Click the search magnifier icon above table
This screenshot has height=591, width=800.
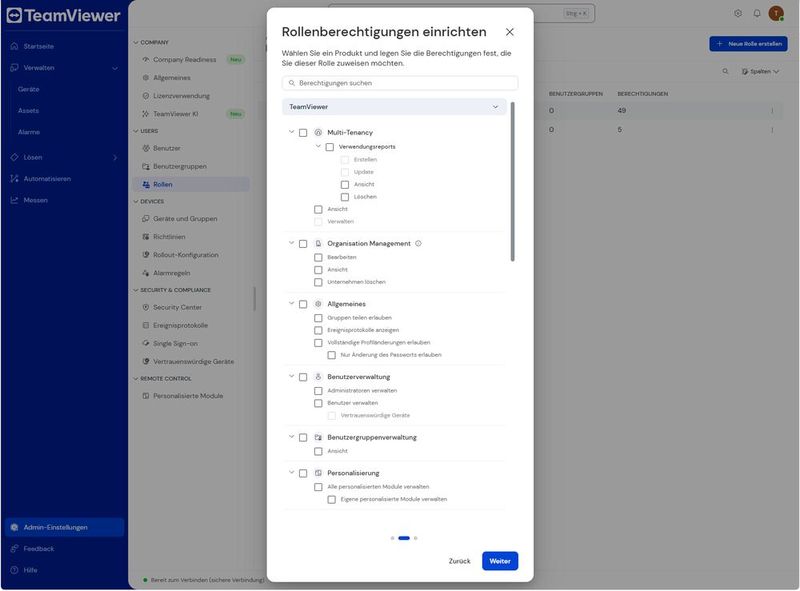pos(726,71)
